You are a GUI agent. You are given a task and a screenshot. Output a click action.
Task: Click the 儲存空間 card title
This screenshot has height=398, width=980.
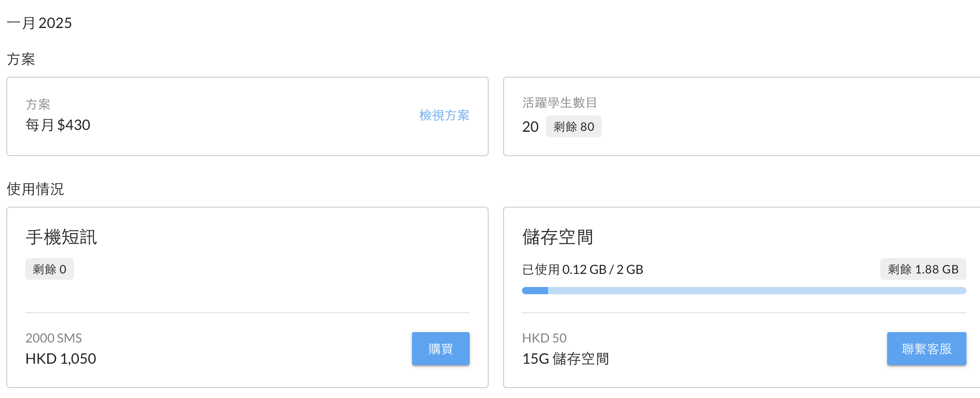[x=558, y=237]
